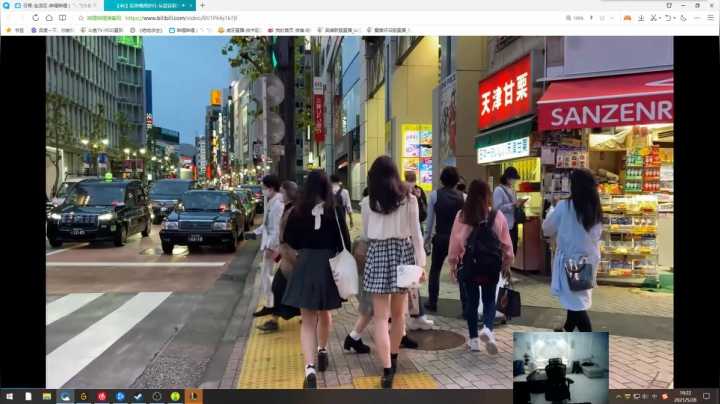This screenshot has height=404, width=720.
Task: Click the share icon in address bar
Action: [602, 18]
